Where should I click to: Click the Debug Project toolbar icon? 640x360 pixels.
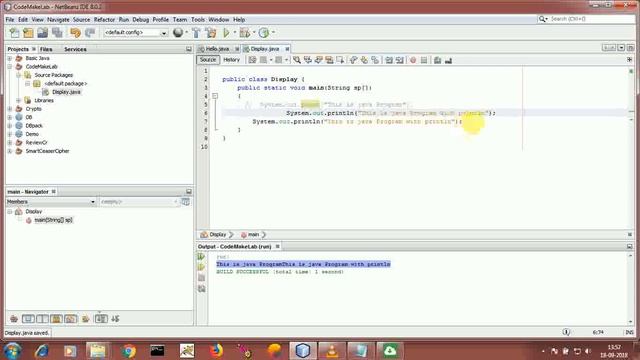(245, 33)
